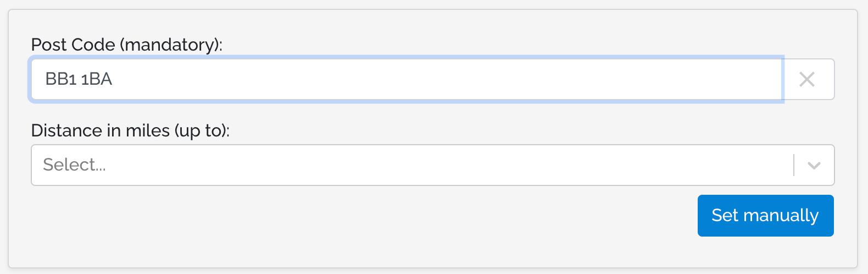Image resolution: width=868 pixels, height=274 pixels.
Task: Open the distance dropdown chevron arrow
Action: (814, 165)
